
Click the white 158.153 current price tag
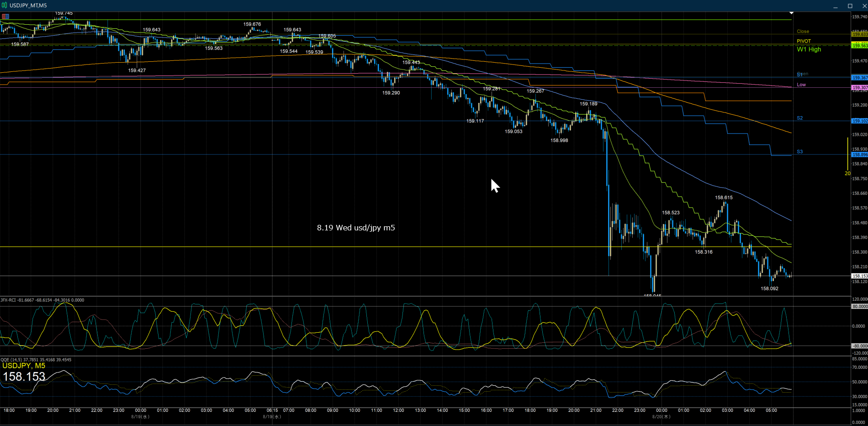click(859, 276)
